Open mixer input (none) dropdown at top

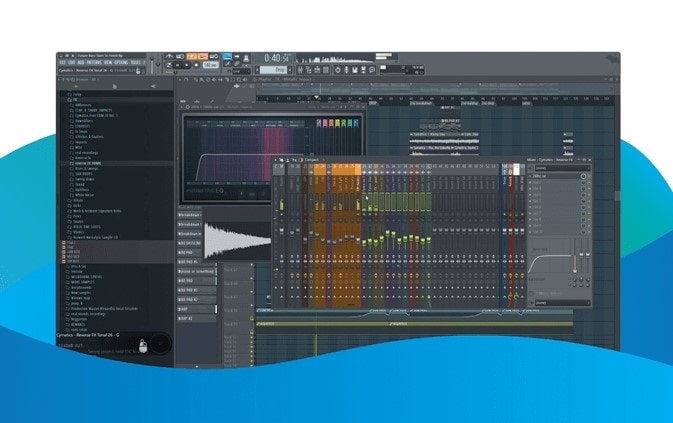562,168
